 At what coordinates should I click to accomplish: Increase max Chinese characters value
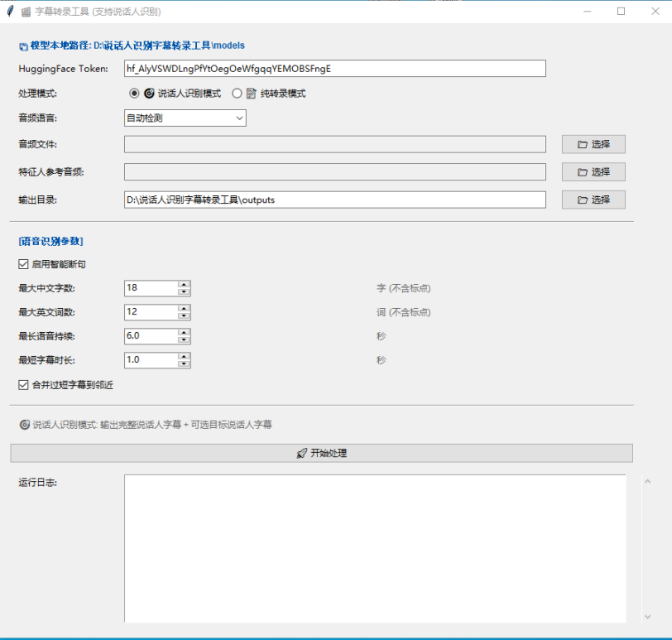185,284
